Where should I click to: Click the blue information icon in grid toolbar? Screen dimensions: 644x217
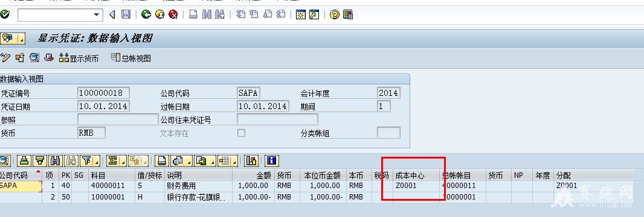272,160
